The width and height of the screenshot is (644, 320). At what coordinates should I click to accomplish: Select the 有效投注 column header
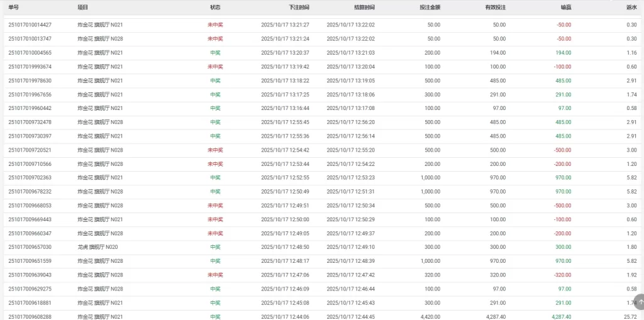click(495, 7)
